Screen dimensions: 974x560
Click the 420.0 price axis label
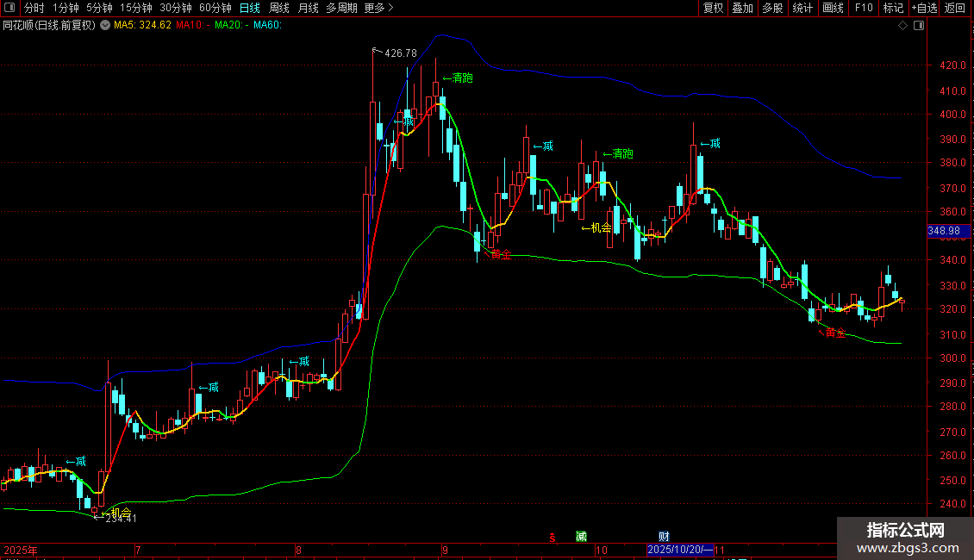pos(952,65)
